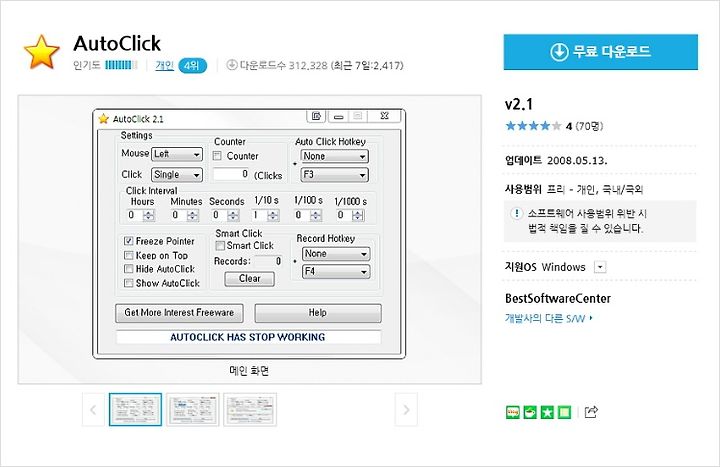This screenshot has height=467, width=720.
Task: Open the F4 record hotkey dropdown
Action: (x=336, y=271)
